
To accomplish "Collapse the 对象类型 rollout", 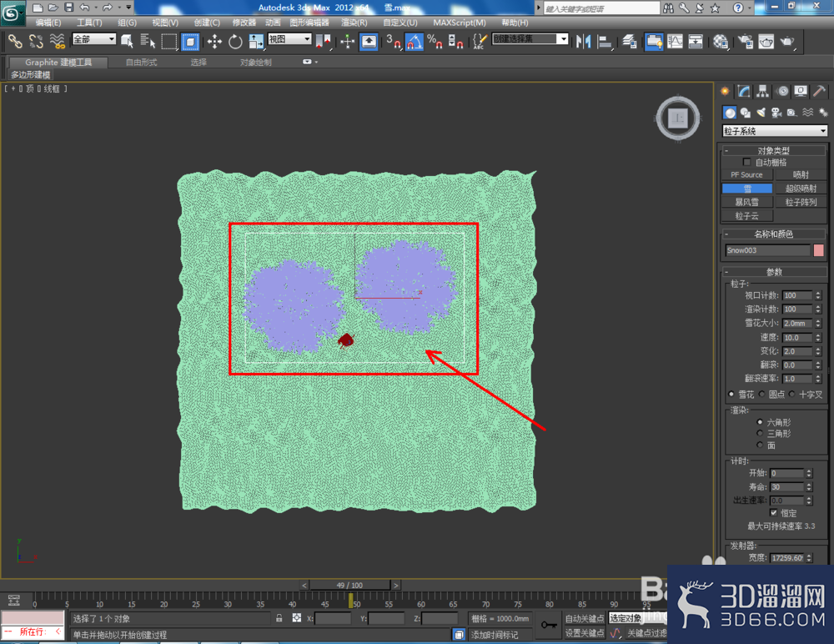I will [x=773, y=151].
